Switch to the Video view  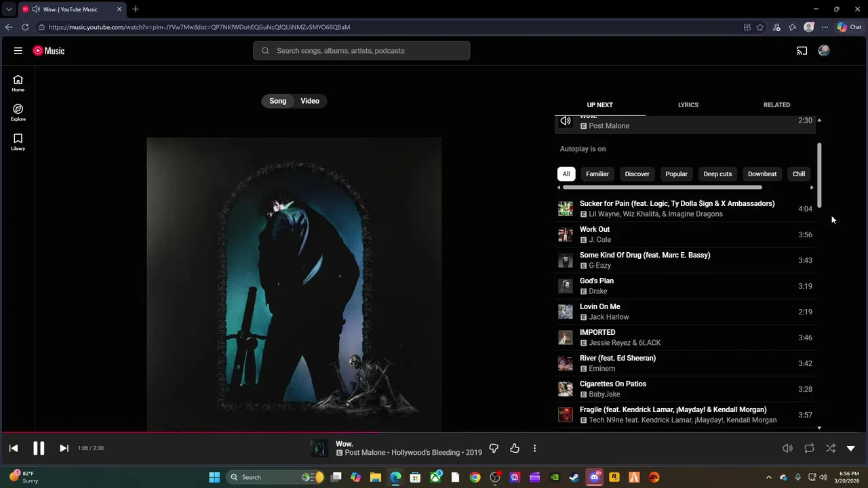pyautogui.click(x=310, y=101)
